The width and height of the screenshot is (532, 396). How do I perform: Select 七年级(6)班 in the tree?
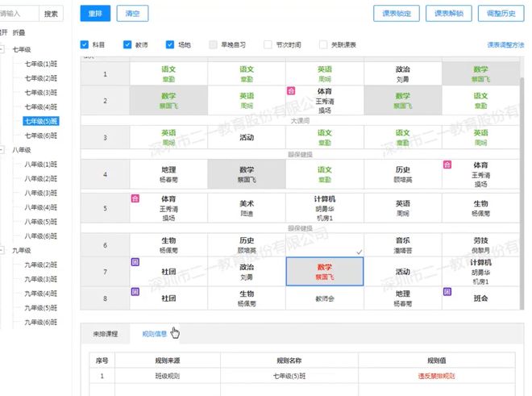(41, 135)
